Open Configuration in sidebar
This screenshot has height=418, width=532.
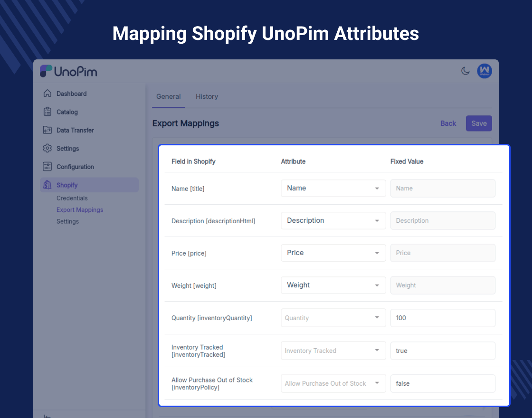pos(75,167)
